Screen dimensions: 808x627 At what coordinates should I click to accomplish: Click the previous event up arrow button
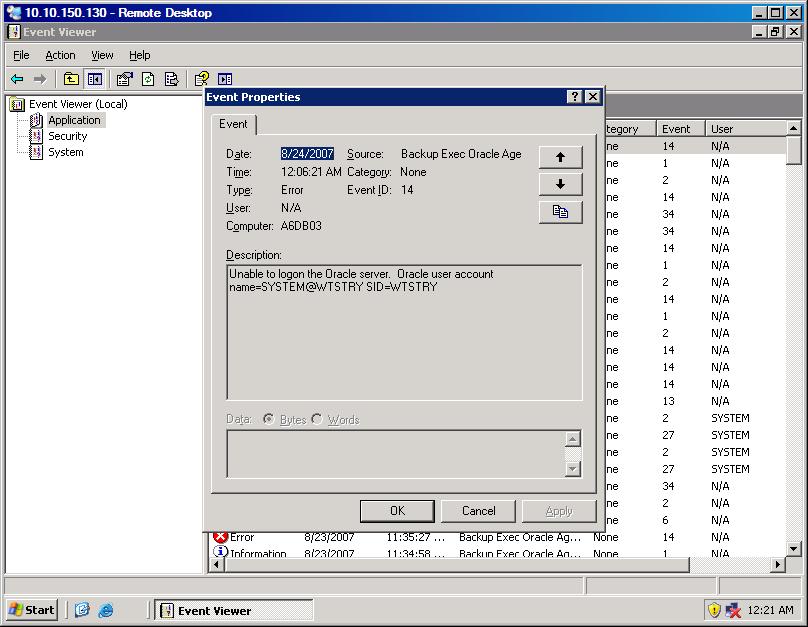[560, 157]
